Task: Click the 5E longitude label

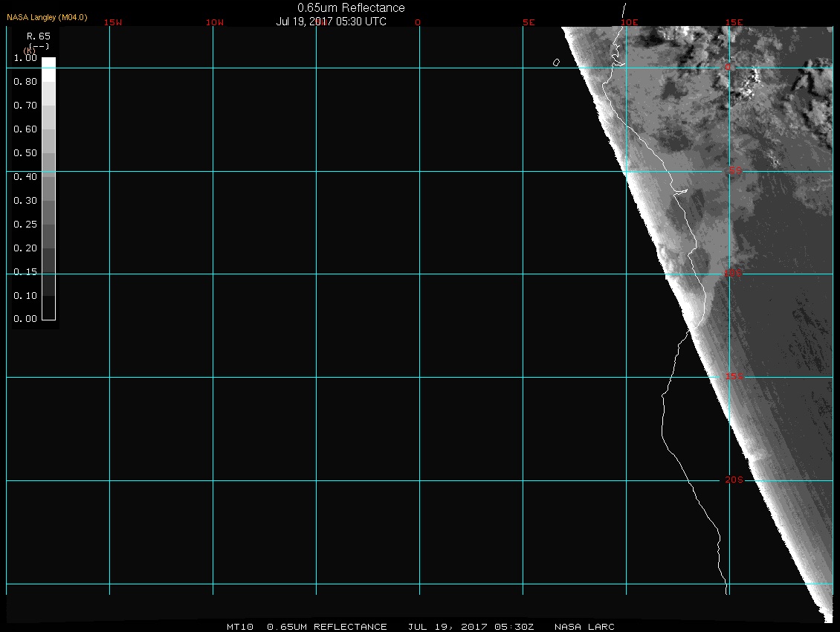Action: click(x=529, y=22)
